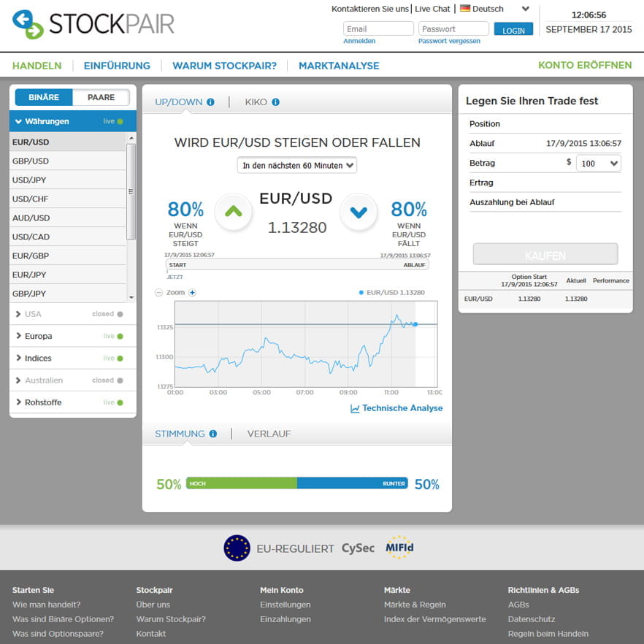Viewport: 644px width, 644px height.
Task: Zoom out the chart with minus icon
Action: click(159, 292)
